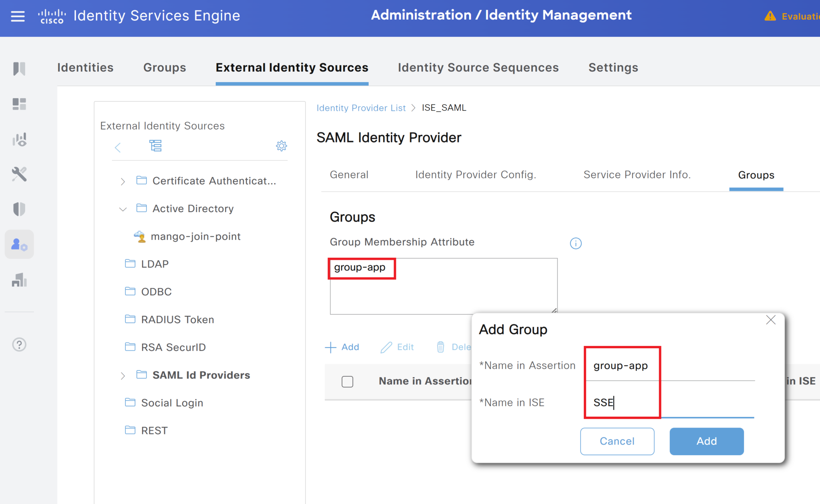820x504 pixels.
Task: Open the Identity Source Sequences tab
Action: 478,67
